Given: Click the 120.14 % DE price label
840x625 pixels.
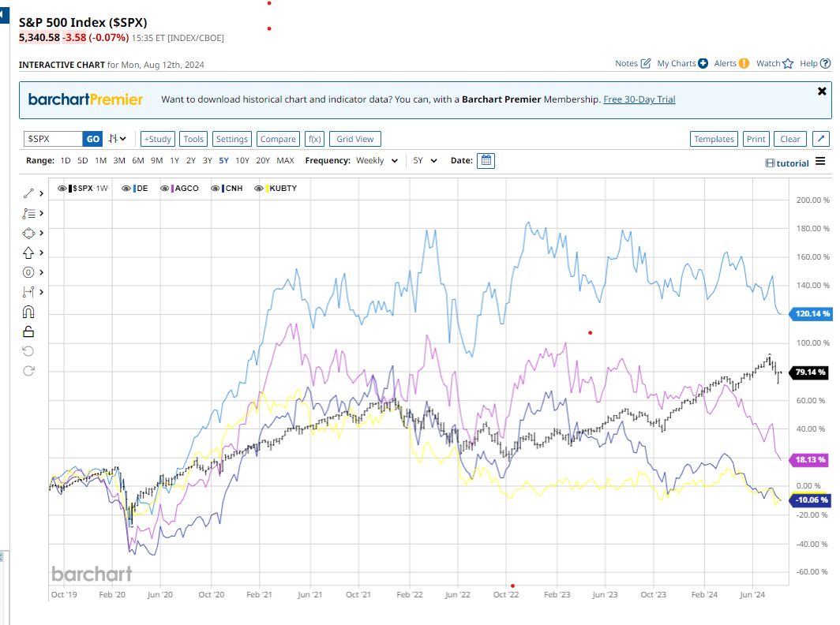Looking at the screenshot, I should click(811, 314).
